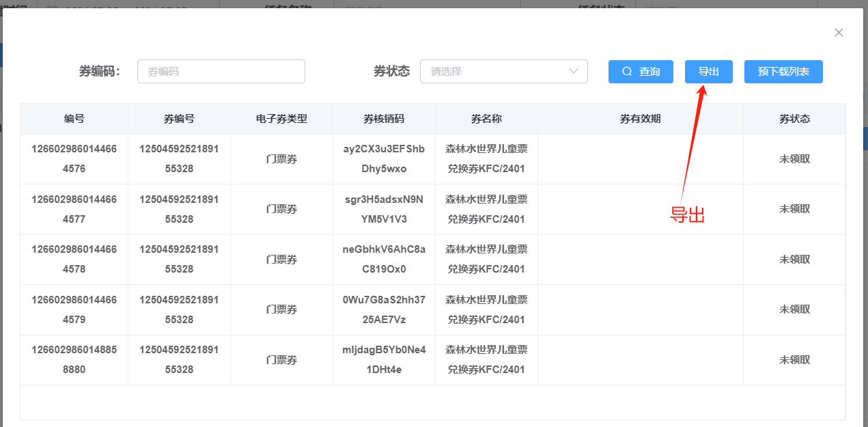Click the 电子券类型 column header
Viewport: 868px width, 427px height.
pos(281,119)
